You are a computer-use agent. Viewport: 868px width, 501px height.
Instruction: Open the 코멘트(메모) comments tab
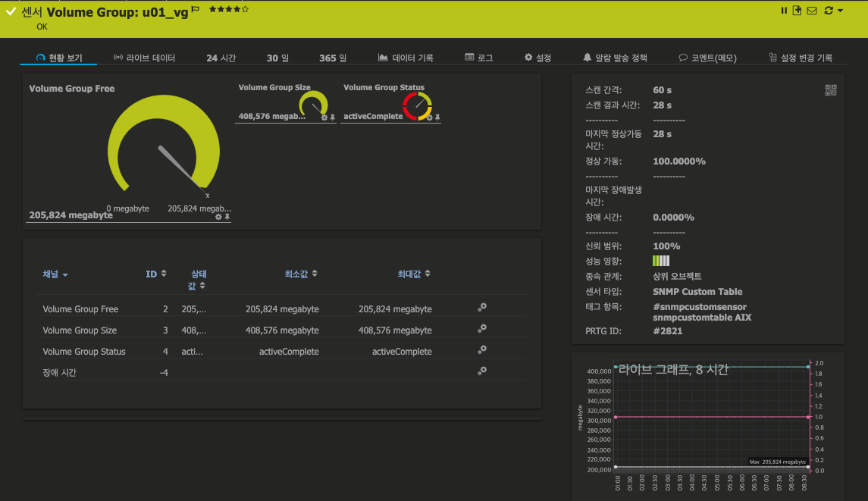pyautogui.click(x=707, y=58)
